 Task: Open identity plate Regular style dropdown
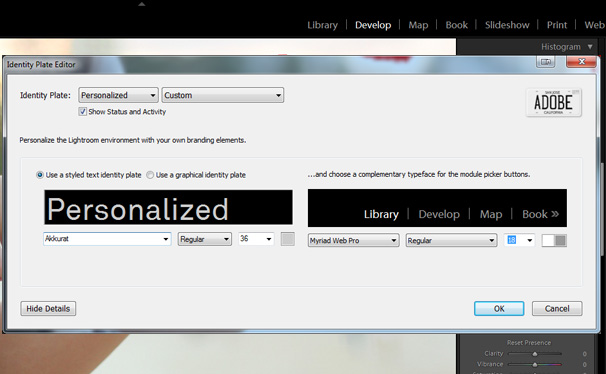204,239
